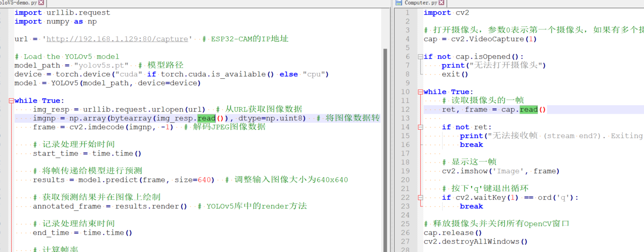Click line number 1 in Computer.py margin
Viewport: 644px width, 252px height.
[x=407, y=13]
